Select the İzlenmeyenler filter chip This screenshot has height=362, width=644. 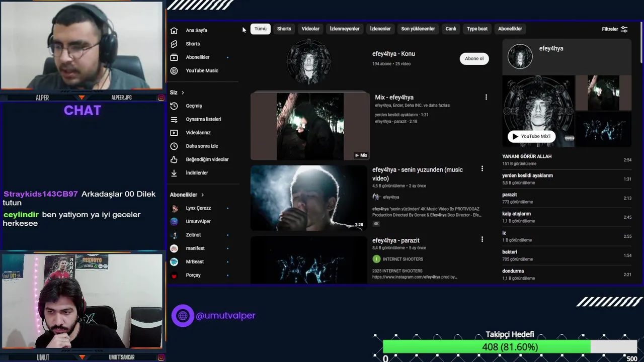click(x=345, y=29)
